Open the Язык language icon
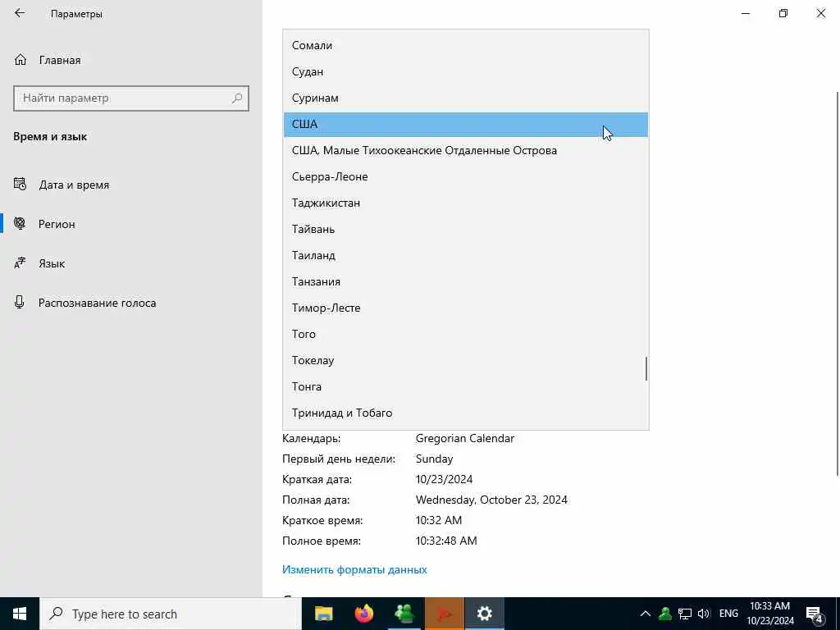The width and height of the screenshot is (840, 630). point(20,263)
